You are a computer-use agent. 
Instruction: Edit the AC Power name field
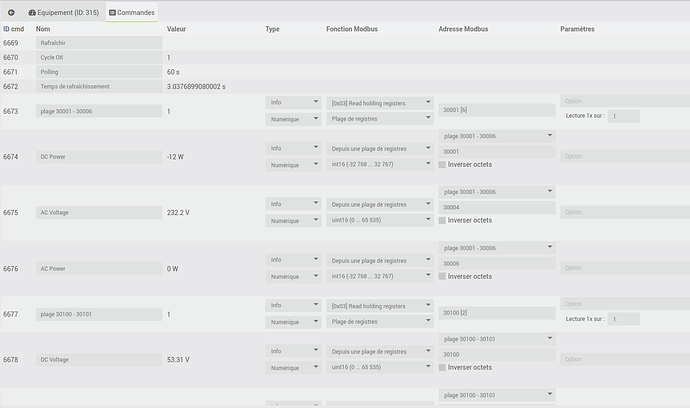tap(99, 268)
